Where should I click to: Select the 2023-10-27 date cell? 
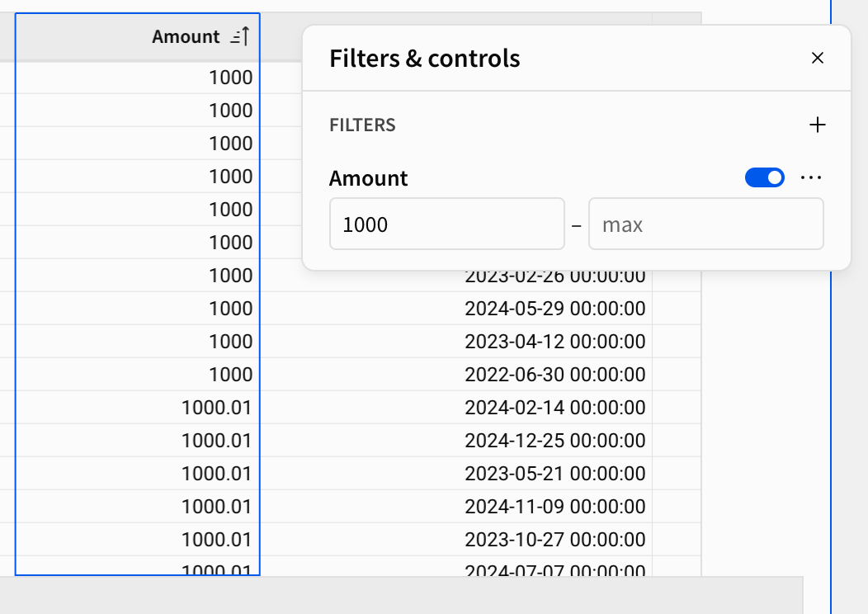554,540
